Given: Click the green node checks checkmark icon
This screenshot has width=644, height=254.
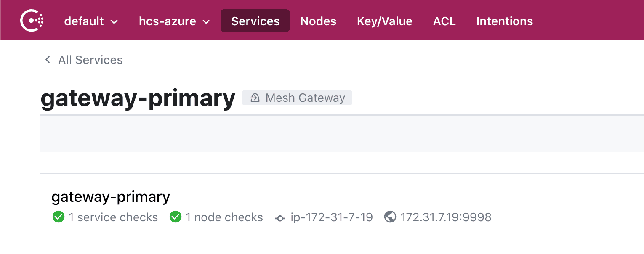Looking at the screenshot, I should [175, 217].
